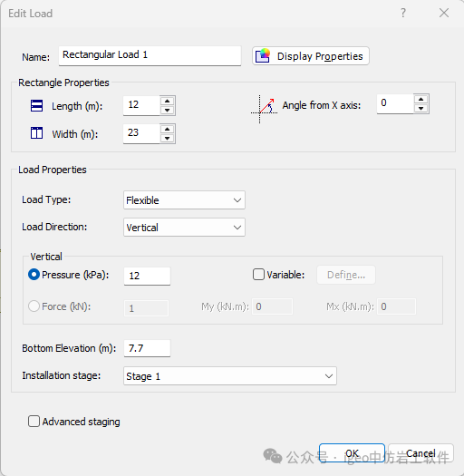Close the Edit Load dialog
Viewport: 464px width, 476px height.
pos(444,13)
